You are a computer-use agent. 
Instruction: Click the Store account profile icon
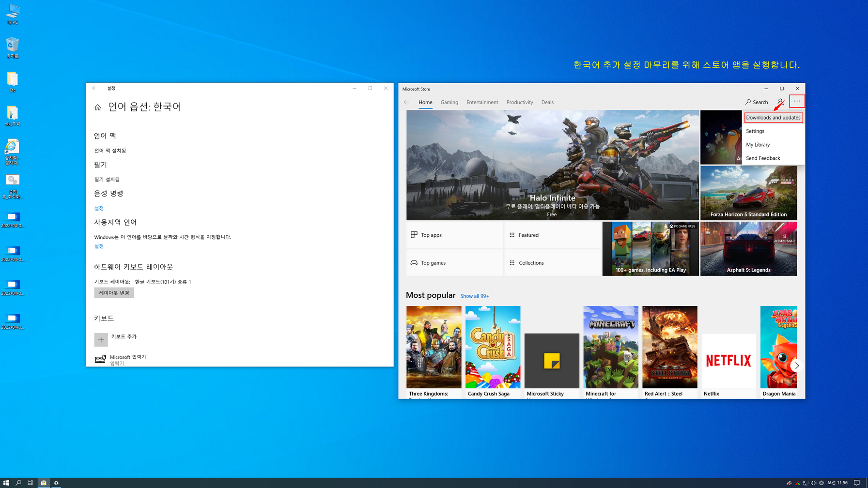pos(780,102)
